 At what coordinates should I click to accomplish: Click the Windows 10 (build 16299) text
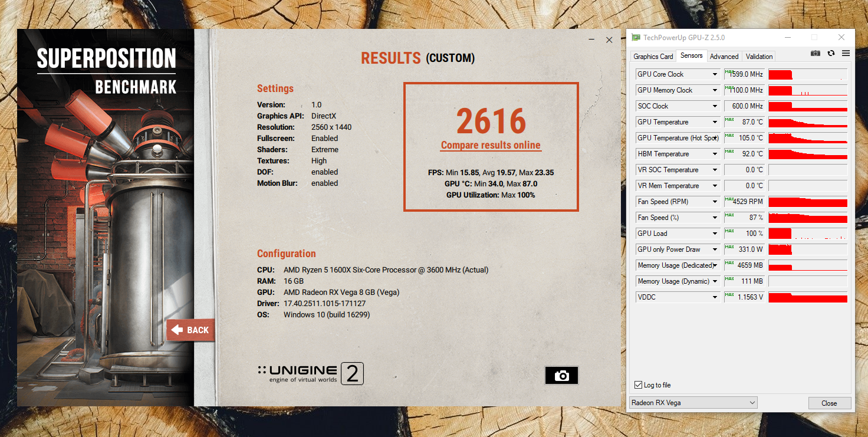(327, 315)
